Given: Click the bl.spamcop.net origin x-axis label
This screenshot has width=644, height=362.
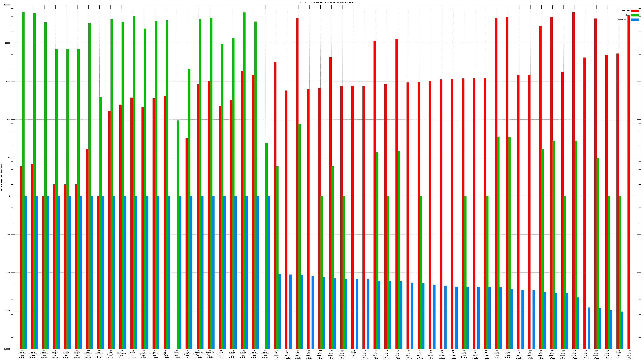Looking at the screenshot, I should point(110,354).
